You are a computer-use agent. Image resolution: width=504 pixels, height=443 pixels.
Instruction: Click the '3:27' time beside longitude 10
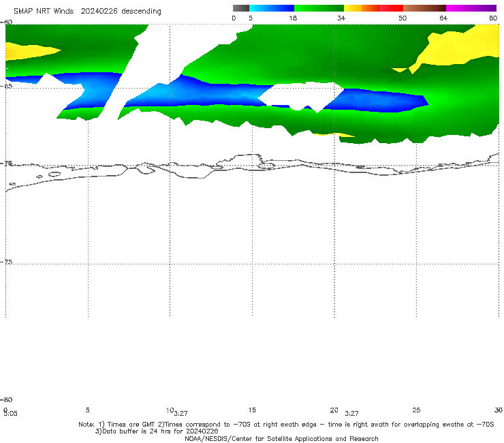pyautogui.click(x=181, y=414)
